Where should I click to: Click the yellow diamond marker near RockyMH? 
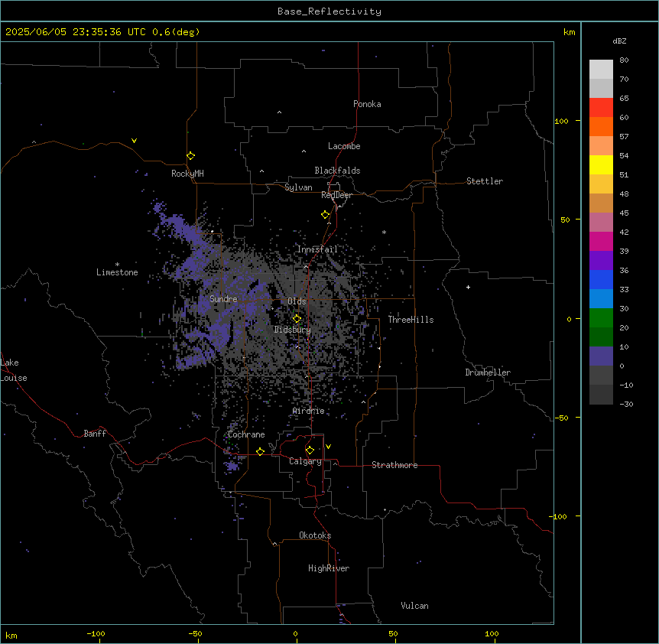click(x=190, y=156)
